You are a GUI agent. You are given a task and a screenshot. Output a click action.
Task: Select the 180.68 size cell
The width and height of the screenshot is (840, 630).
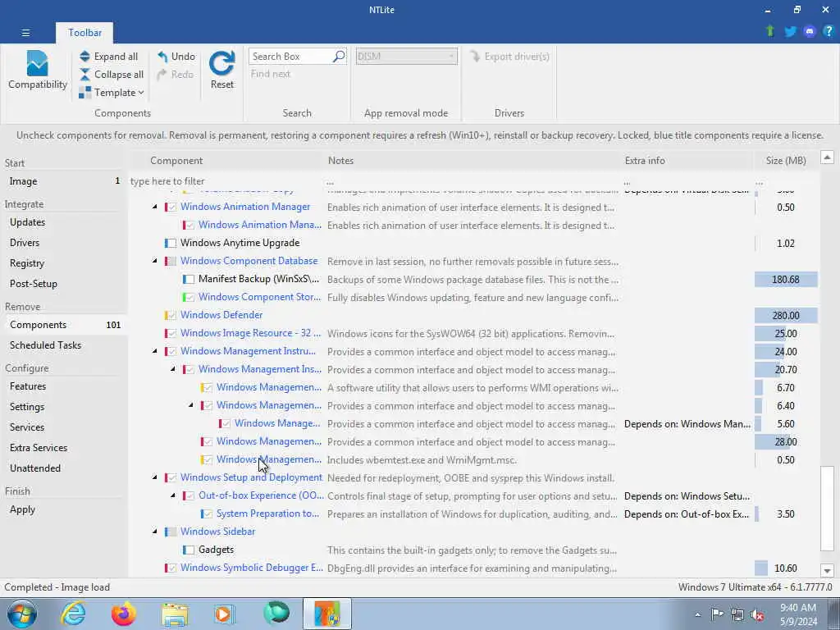click(786, 280)
